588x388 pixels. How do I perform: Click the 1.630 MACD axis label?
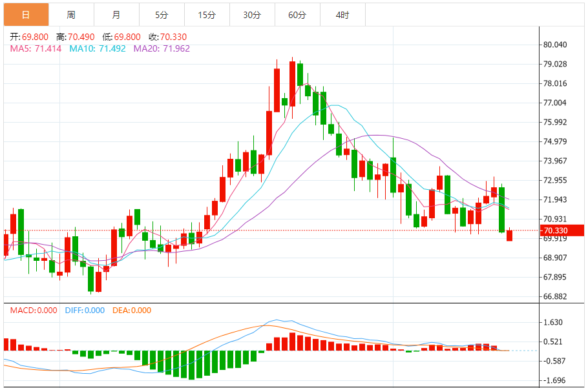coord(552,322)
